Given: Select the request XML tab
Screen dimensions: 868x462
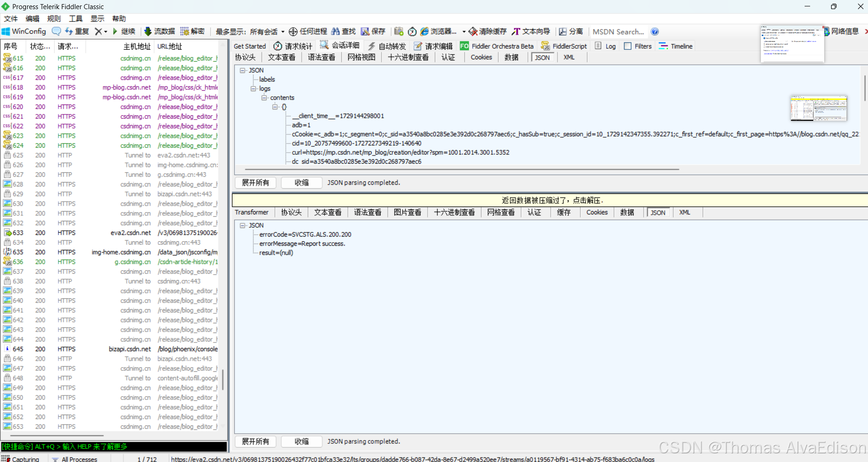Looking at the screenshot, I should tap(569, 57).
